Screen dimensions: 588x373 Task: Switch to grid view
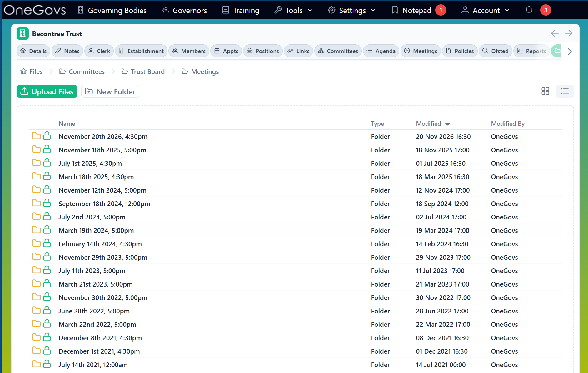[545, 91]
